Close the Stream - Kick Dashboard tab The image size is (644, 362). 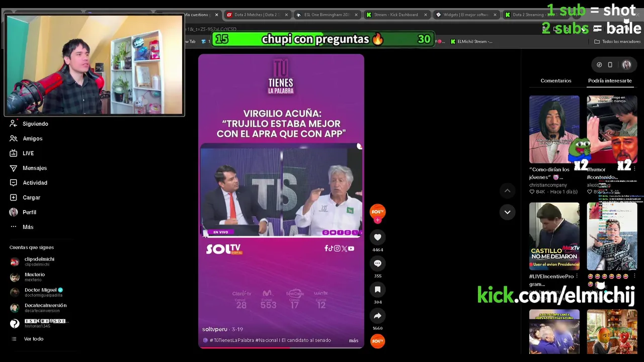click(425, 15)
